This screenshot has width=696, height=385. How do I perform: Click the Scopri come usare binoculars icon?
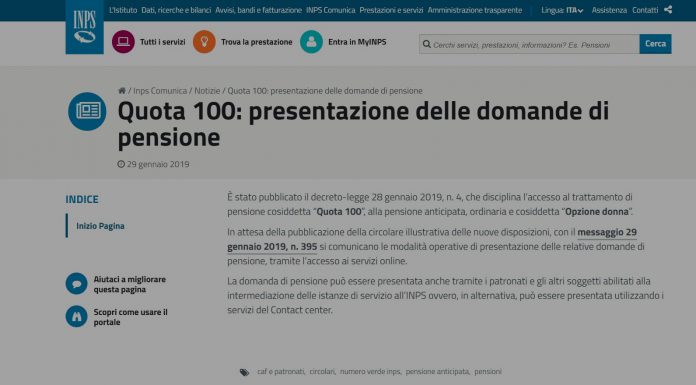(76, 317)
